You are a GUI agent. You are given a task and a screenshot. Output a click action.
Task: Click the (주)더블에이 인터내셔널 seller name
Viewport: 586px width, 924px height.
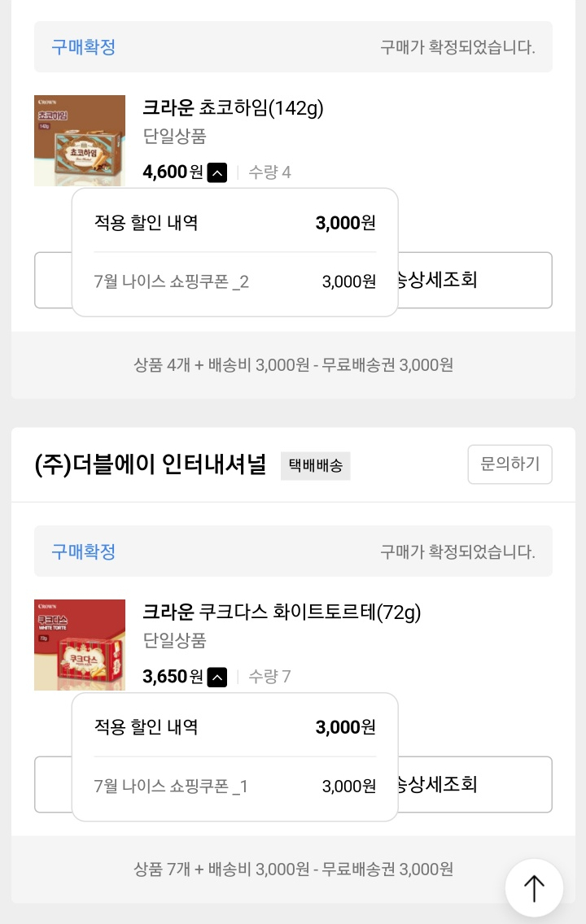(x=151, y=464)
